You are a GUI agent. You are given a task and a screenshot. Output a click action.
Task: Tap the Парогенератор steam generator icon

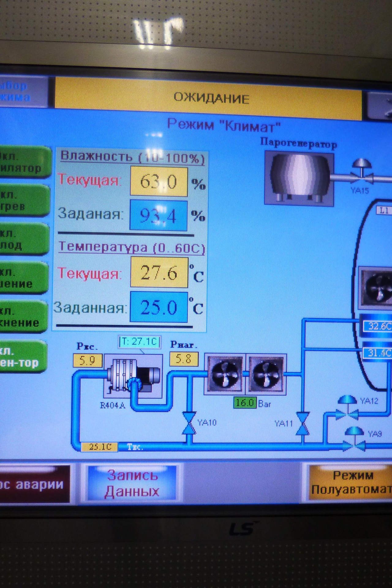[299, 178]
